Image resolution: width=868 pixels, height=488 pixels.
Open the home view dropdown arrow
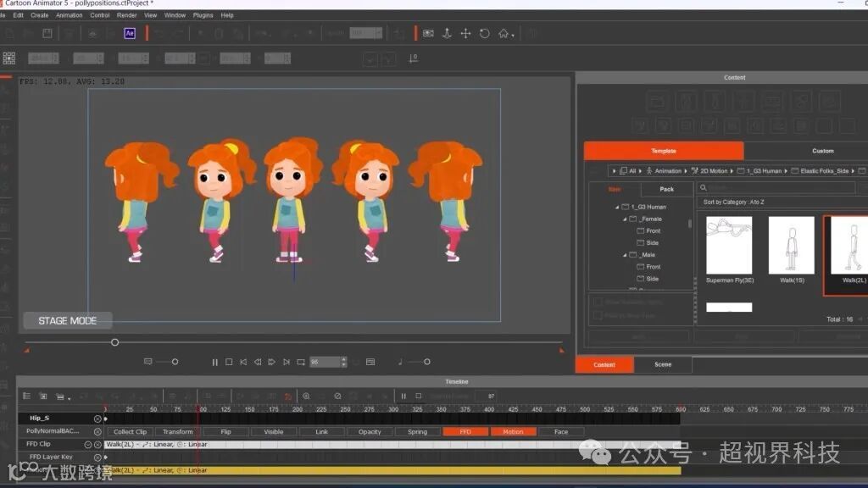coord(514,34)
